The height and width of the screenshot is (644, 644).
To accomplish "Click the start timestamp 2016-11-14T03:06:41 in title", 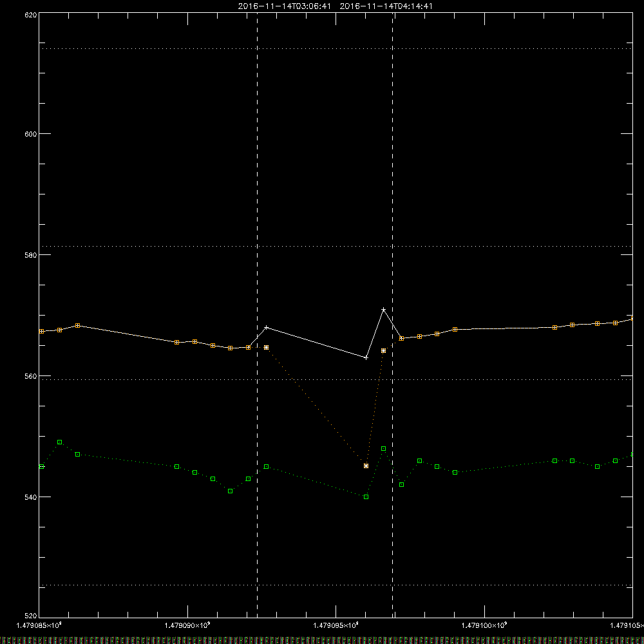I will [x=284, y=6].
